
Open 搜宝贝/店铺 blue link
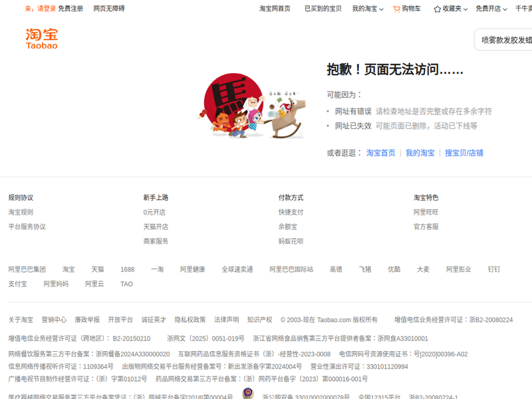[x=464, y=153]
